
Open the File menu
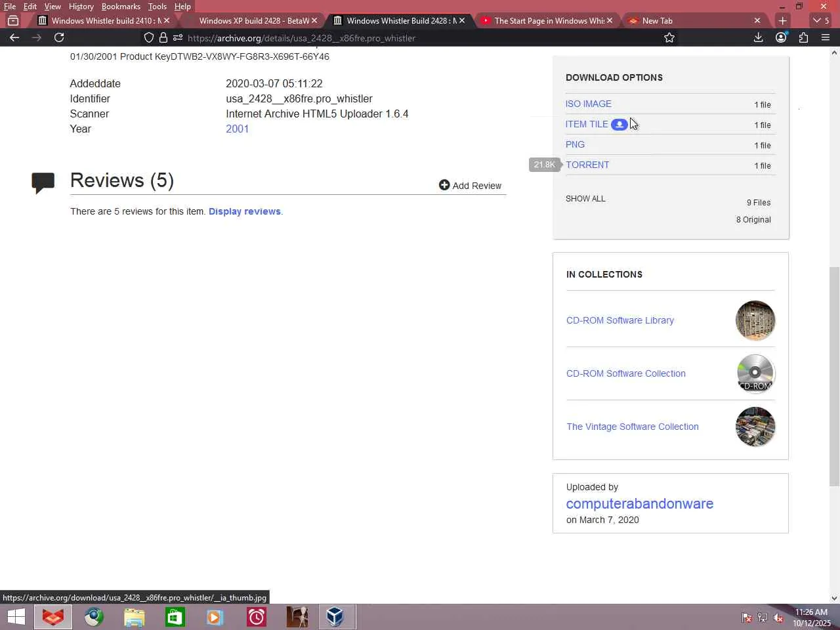[10, 7]
